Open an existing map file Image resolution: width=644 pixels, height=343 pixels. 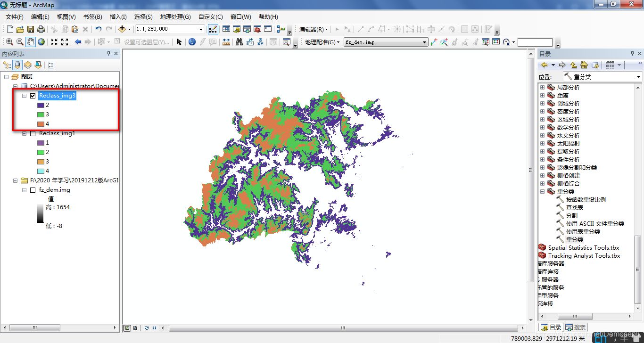tap(20, 29)
